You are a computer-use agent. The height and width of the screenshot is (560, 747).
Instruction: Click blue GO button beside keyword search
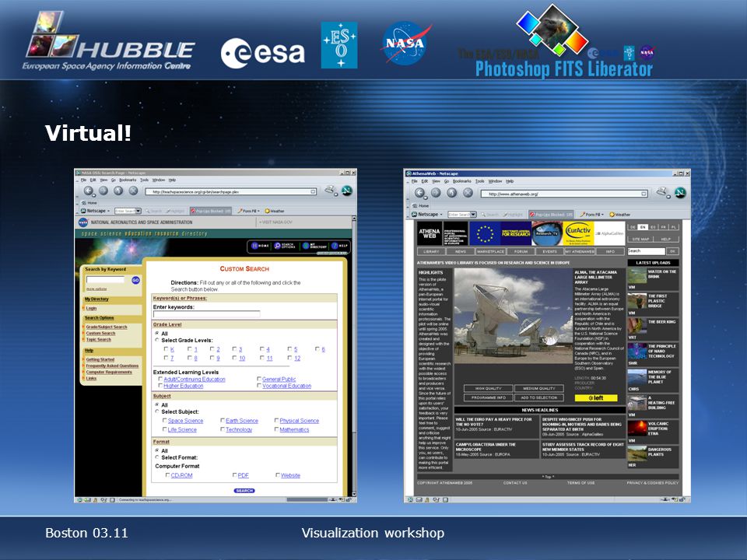coord(135,280)
